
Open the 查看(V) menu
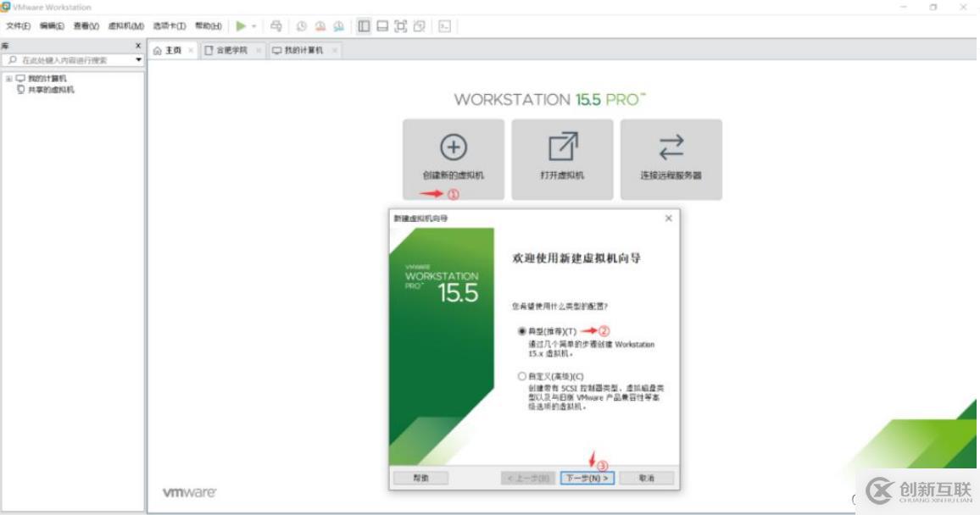pos(86,26)
